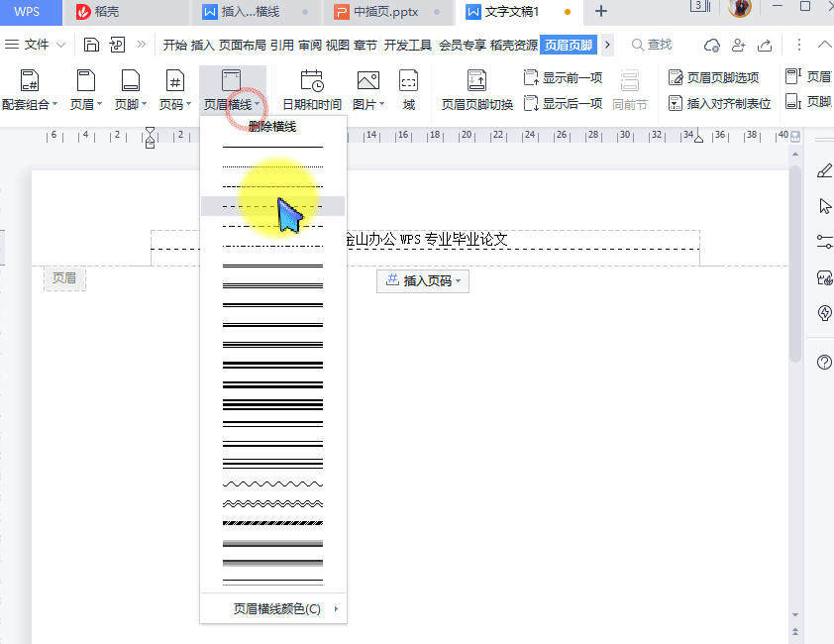
Task: Select the dotted line style
Action: coord(272,166)
